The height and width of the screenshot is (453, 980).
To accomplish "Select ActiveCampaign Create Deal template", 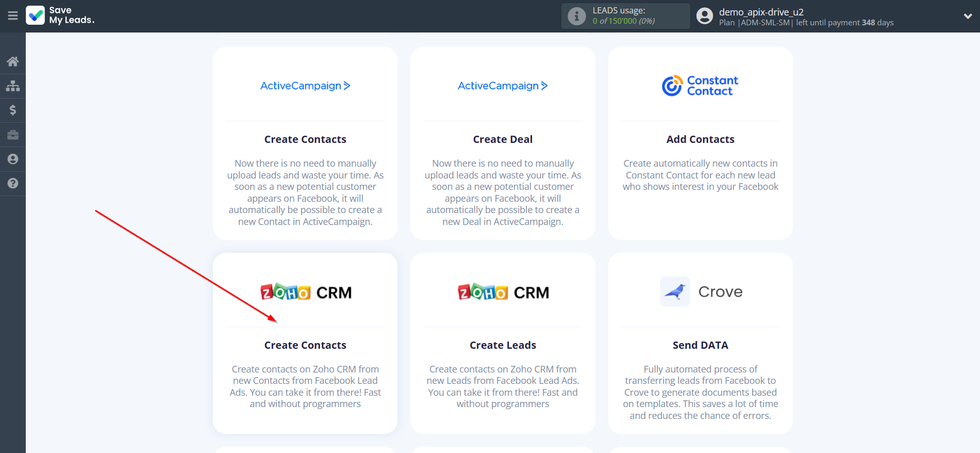I will coord(503,143).
